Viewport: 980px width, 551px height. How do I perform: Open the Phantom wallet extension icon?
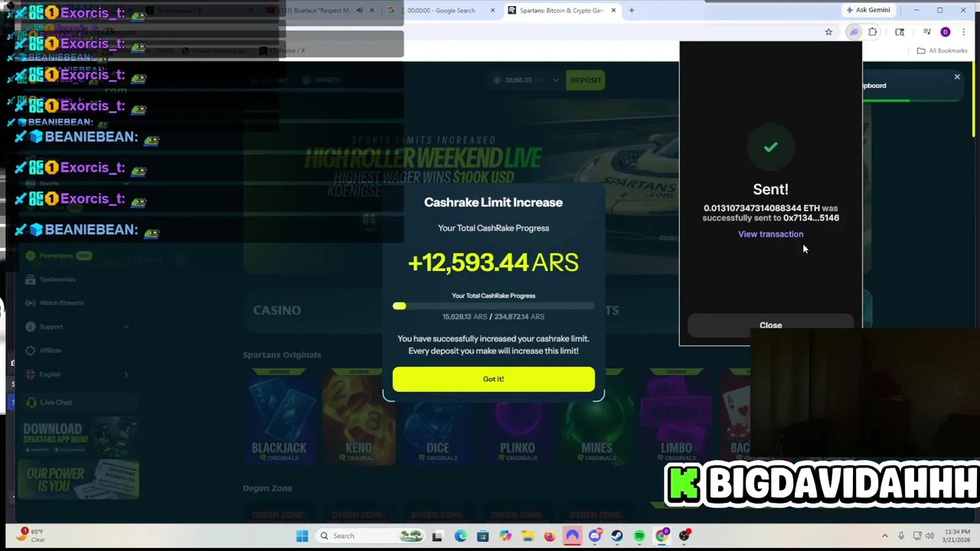pyautogui.click(x=854, y=32)
